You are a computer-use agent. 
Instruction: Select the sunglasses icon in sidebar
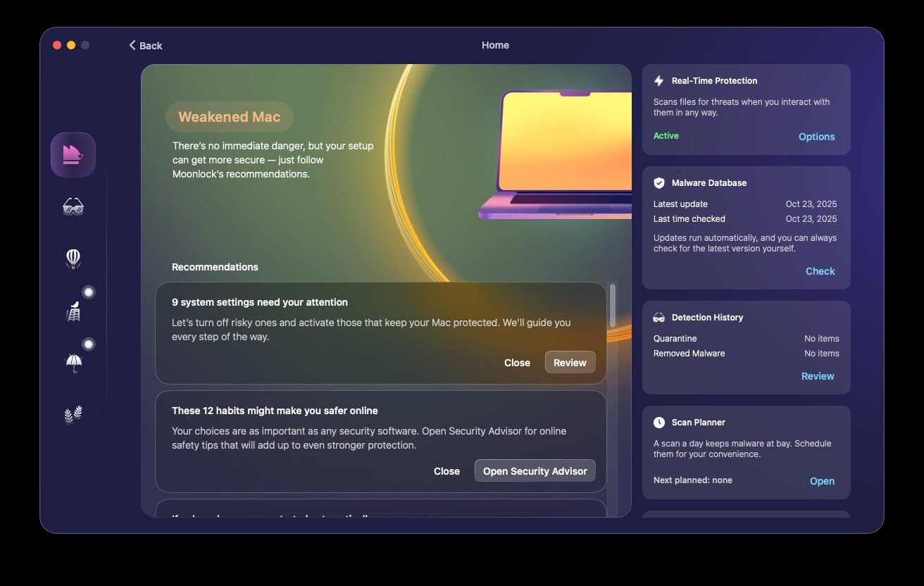73,206
